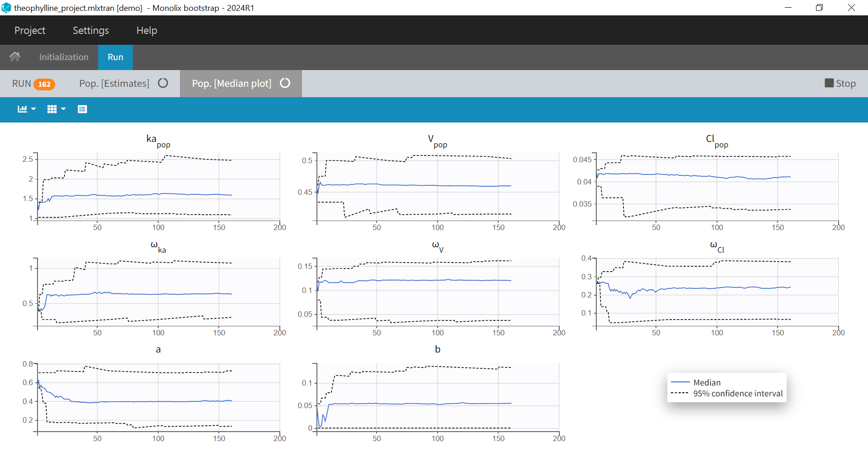868x461 pixels.
Task: Click the orange 162 run counter badge
Action: 44,84
